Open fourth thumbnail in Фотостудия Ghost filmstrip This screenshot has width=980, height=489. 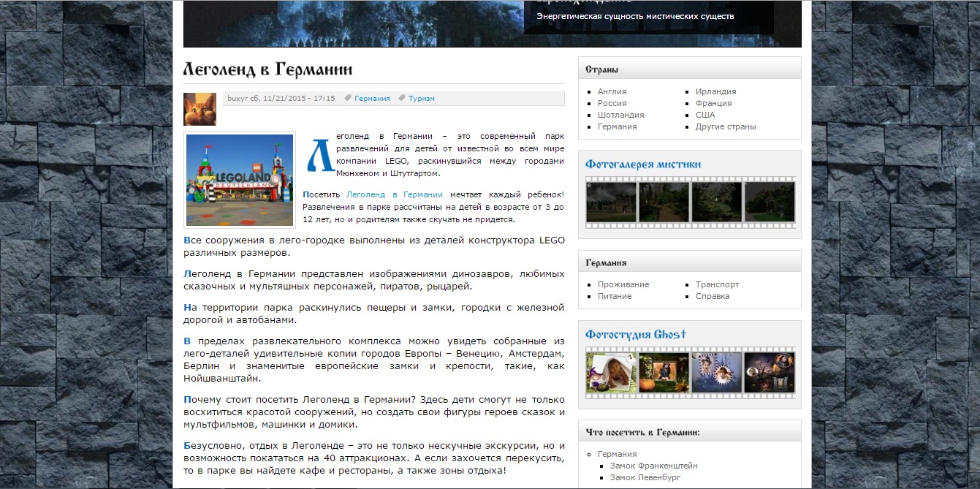tap(769, 373)
